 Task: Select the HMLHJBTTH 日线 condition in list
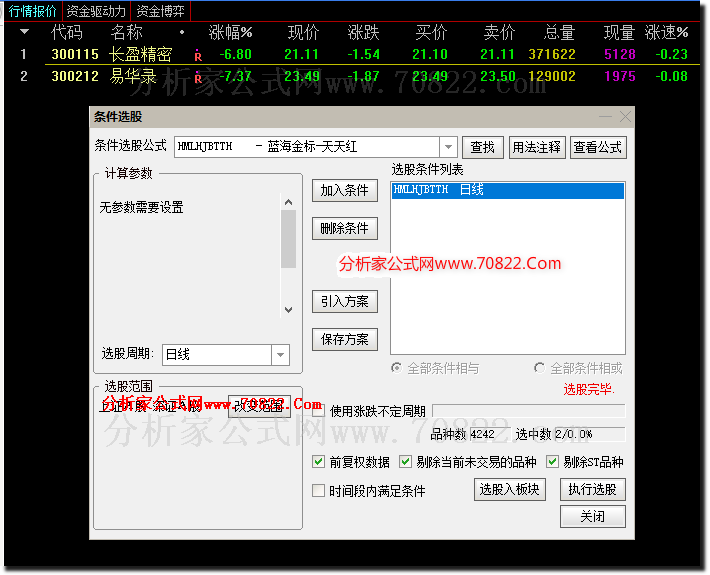tap(508, 190)
